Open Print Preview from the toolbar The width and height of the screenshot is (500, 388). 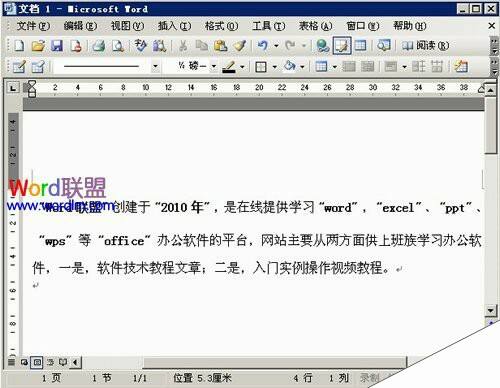coord(118,46)
